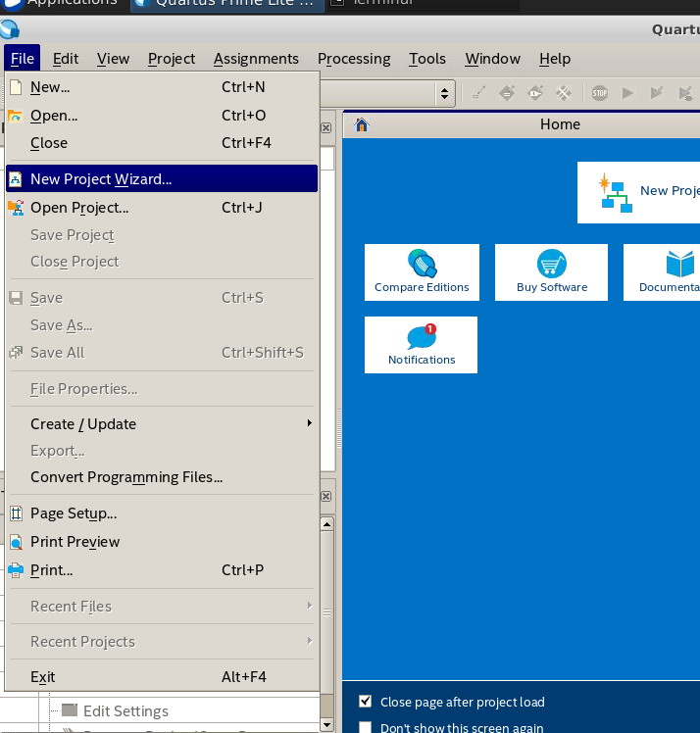The width and height of the screenshot is (700, 733).
Task: Open Compare Editions tile
Action: [422, 272]
